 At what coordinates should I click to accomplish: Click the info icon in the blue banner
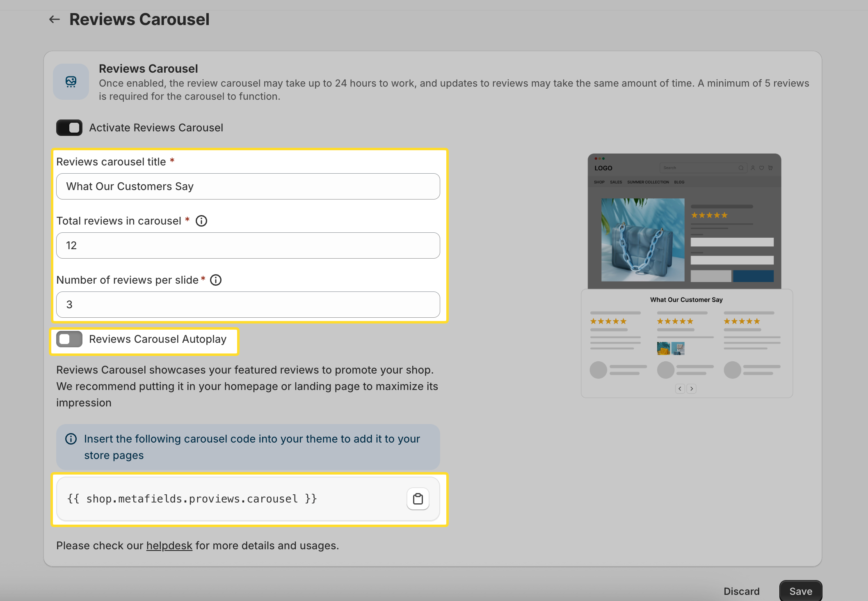(x=71, y=439)
